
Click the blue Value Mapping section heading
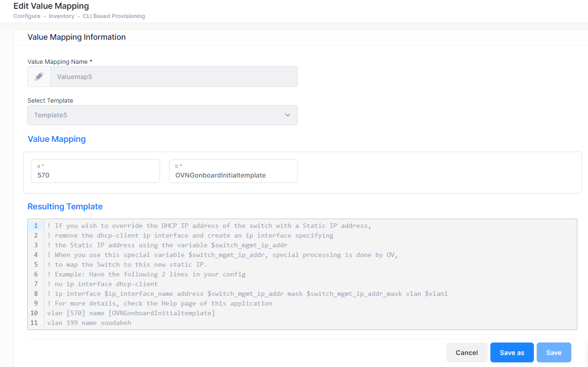click(x=56, y=139)
